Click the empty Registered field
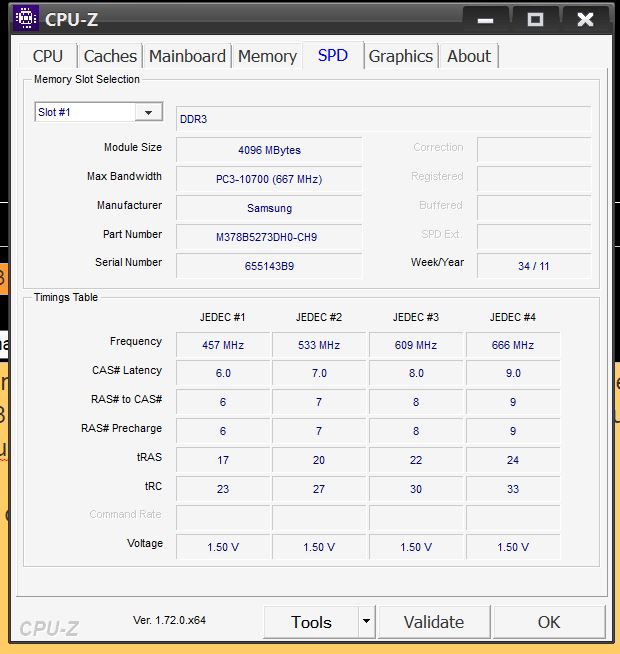This screenshot has height=654, width=620. point(534,179)
